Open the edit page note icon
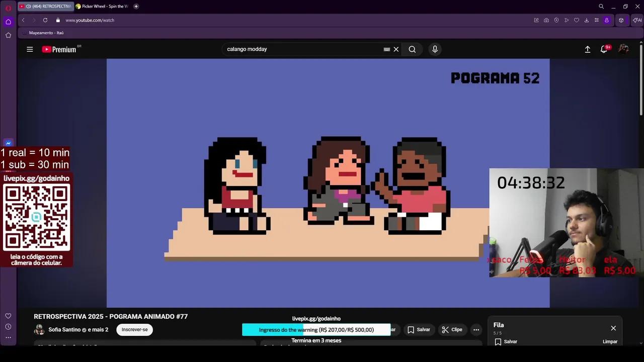This screenshot has width=644, height=362. (x=536, y=20)
